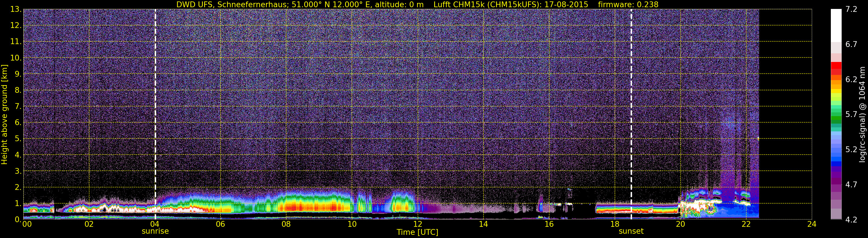The width and height of the screenshot is (868, 238).
Task: Click the white dashed sunset marker line
Action: (631, 114)
